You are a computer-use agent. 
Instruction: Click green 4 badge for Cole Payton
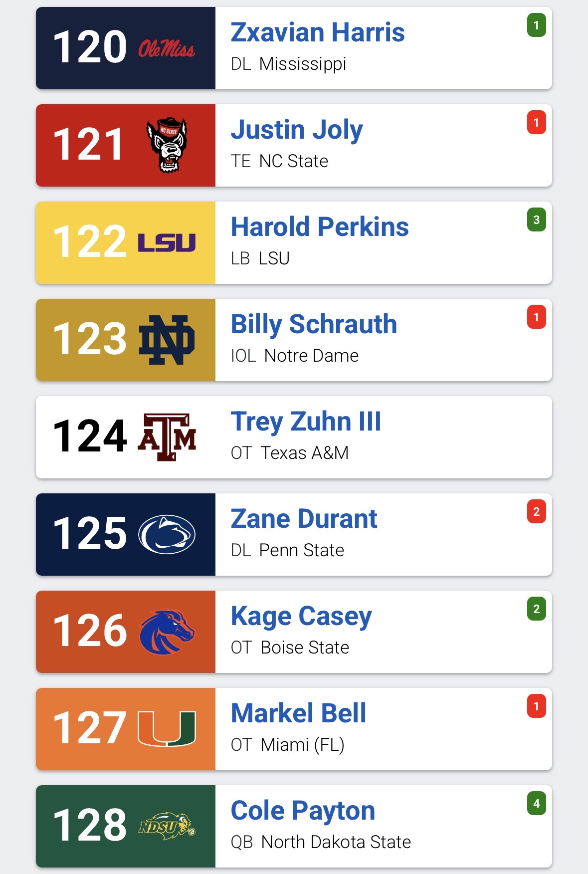(x=536, y=804)
